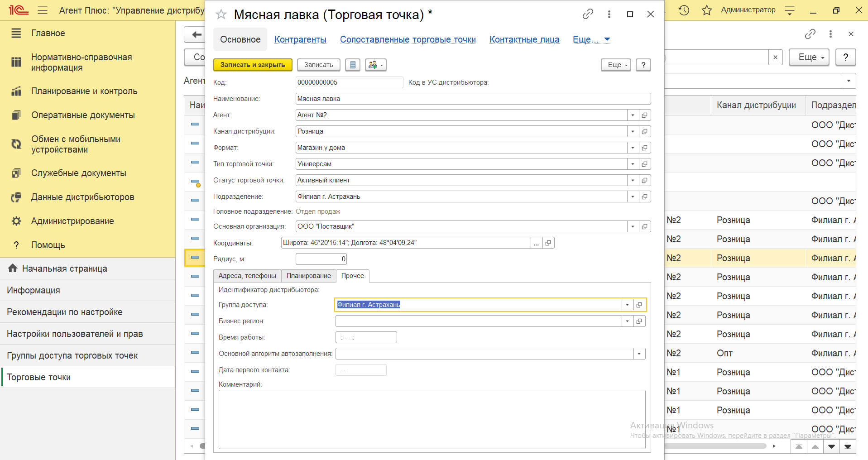Open Планирование и контроль section
Viewport: 868px width, 460px height.
pos(87,91)
